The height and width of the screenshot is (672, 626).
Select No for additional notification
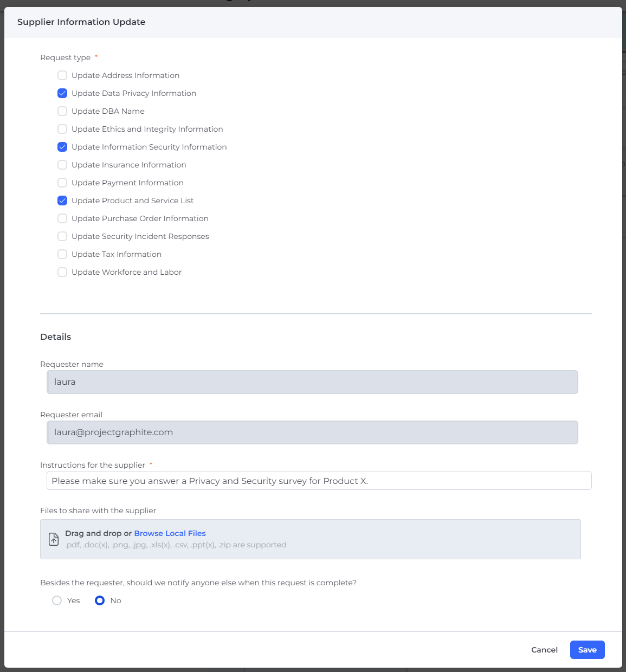pos(100,600)
